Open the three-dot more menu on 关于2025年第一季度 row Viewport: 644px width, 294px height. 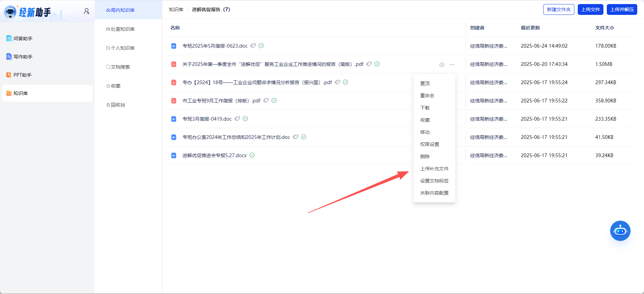tap(452, 65)
